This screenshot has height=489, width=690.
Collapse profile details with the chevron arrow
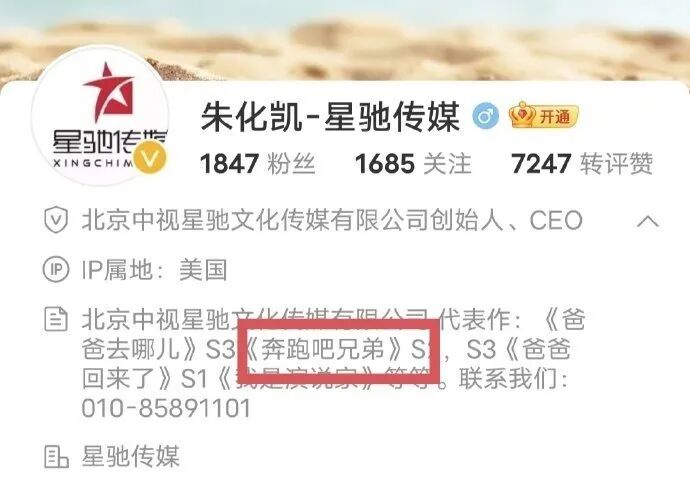point(648,220)
